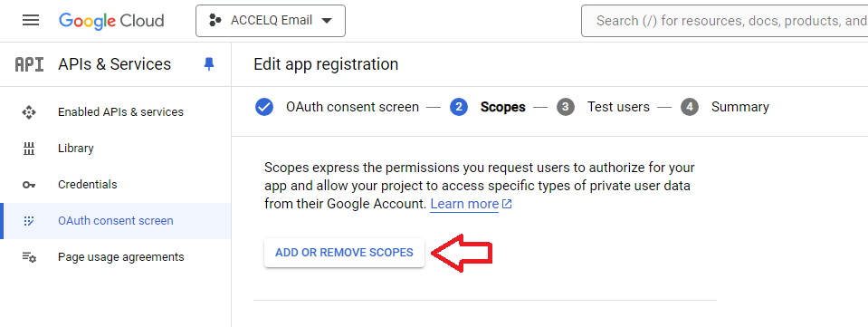This screenshot has height=327, width=868.
Task: Click the Credentials key icon
Action: [x=29, y=185]
